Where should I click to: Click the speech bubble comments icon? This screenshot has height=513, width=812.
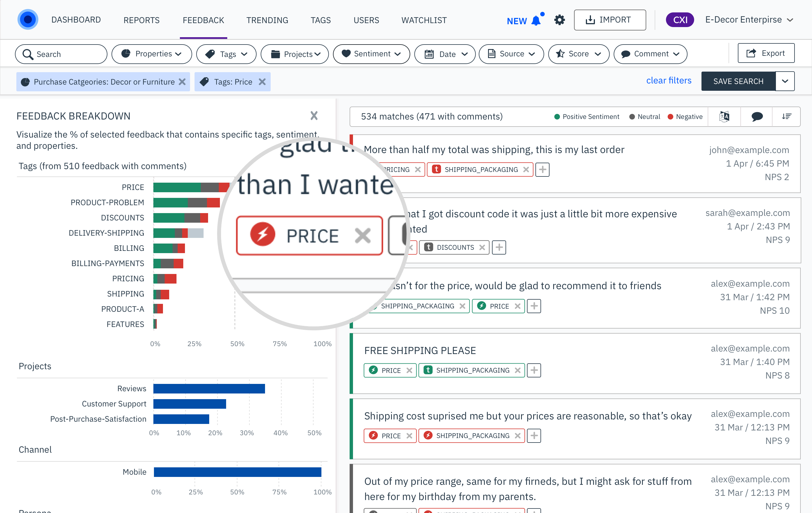[x=757, y=117]
